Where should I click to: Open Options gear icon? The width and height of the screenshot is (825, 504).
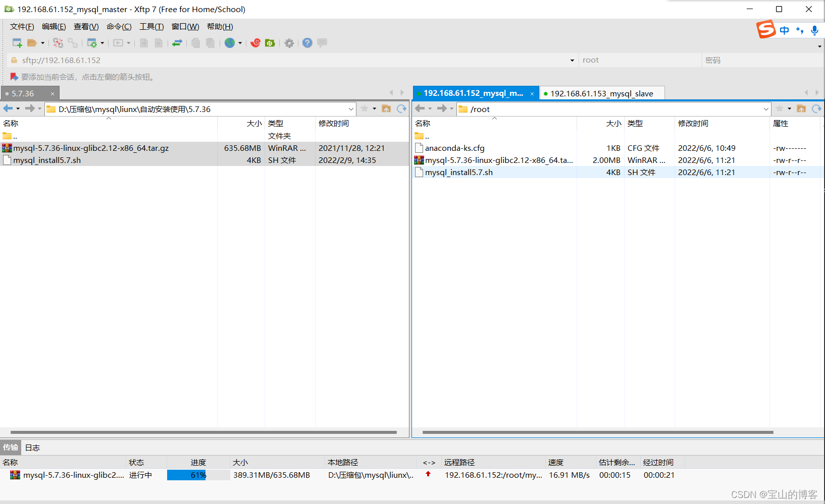(x=289, y=43)
